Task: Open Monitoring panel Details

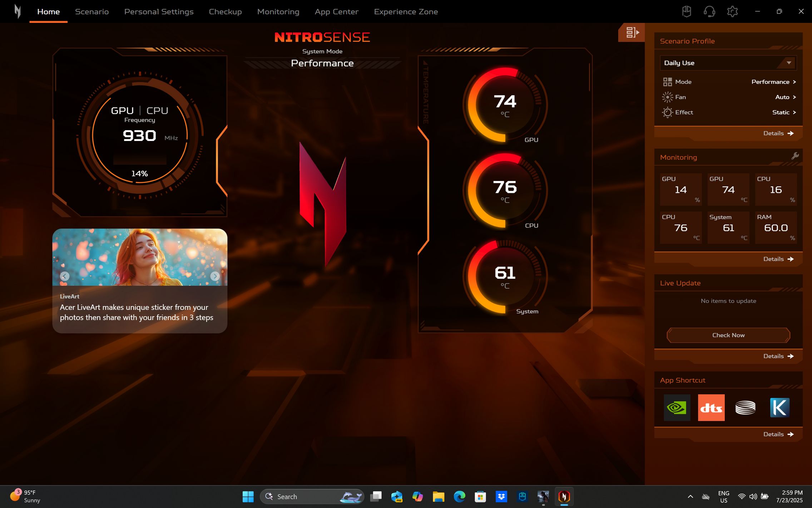Action: tap(778, 259)
